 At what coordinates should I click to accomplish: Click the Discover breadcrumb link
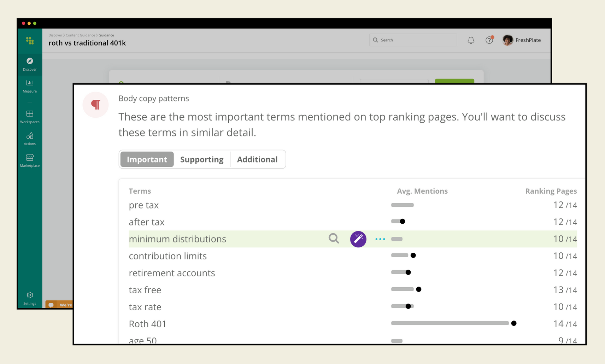(55, 35)
